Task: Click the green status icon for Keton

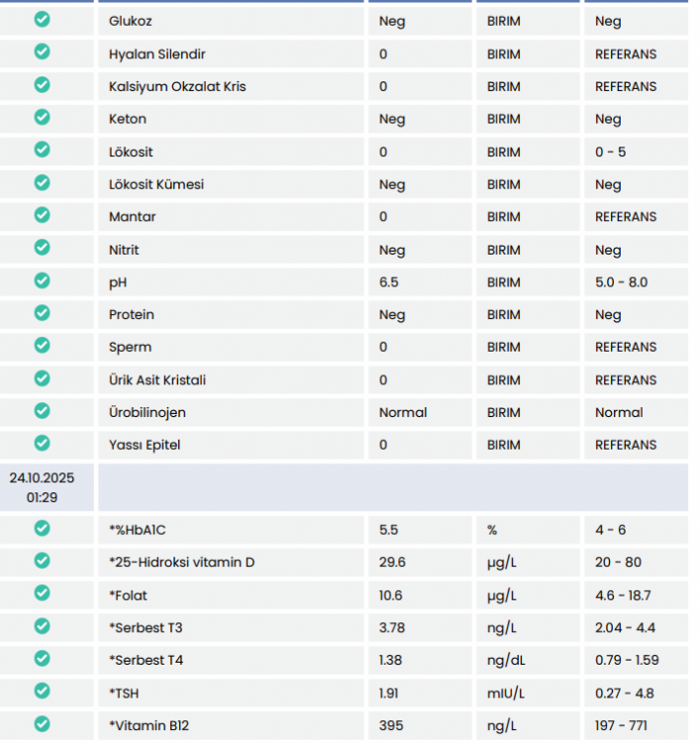Action: pyautogui.click(x=43, y=117)
